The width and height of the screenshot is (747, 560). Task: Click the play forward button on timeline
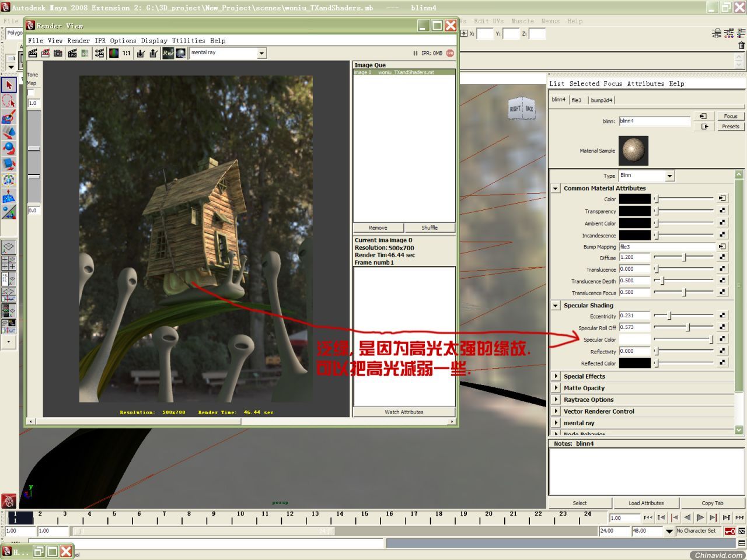[x=700, y=517]
